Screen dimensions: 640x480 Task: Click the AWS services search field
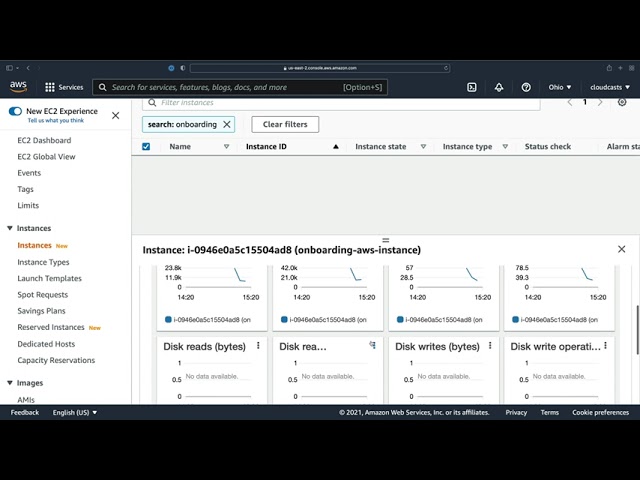[240, 87]
